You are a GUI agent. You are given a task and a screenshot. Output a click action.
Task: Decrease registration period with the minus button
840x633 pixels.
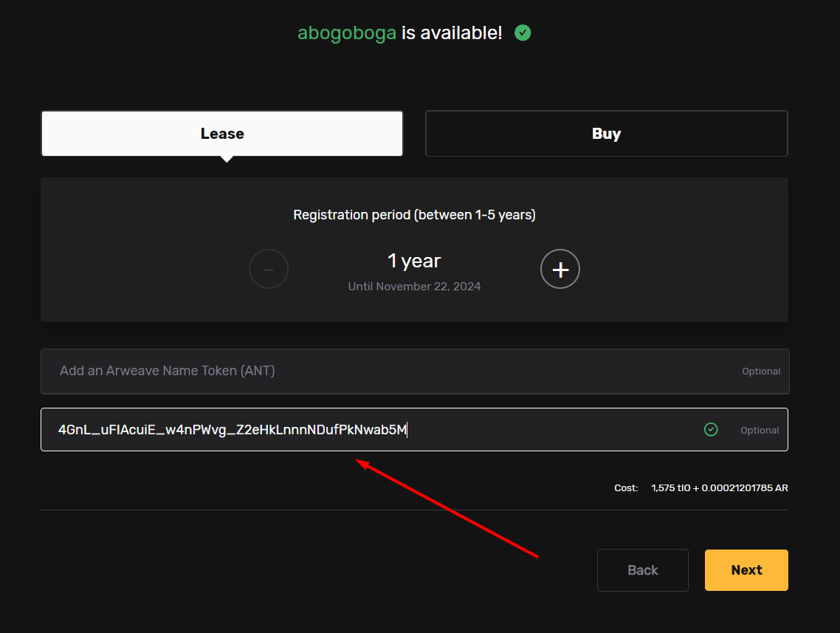coord(269,269)
